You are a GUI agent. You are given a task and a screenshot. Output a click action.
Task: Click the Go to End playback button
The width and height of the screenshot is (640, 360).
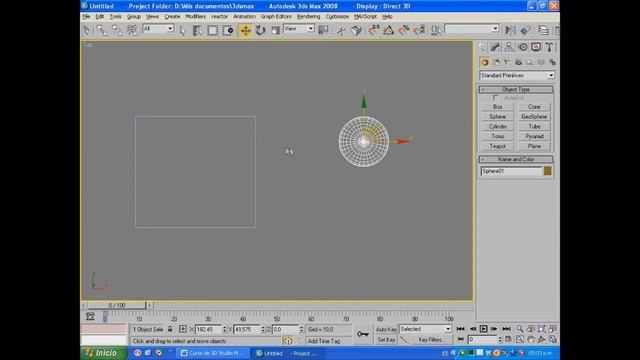pyautogui.click(x=506, y=329)
